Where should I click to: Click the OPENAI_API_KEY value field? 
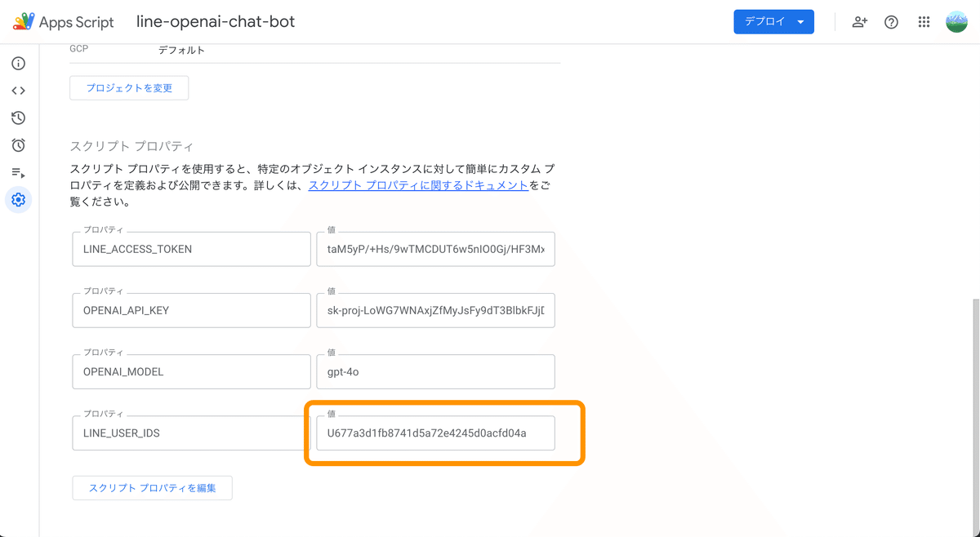point(435,310)
